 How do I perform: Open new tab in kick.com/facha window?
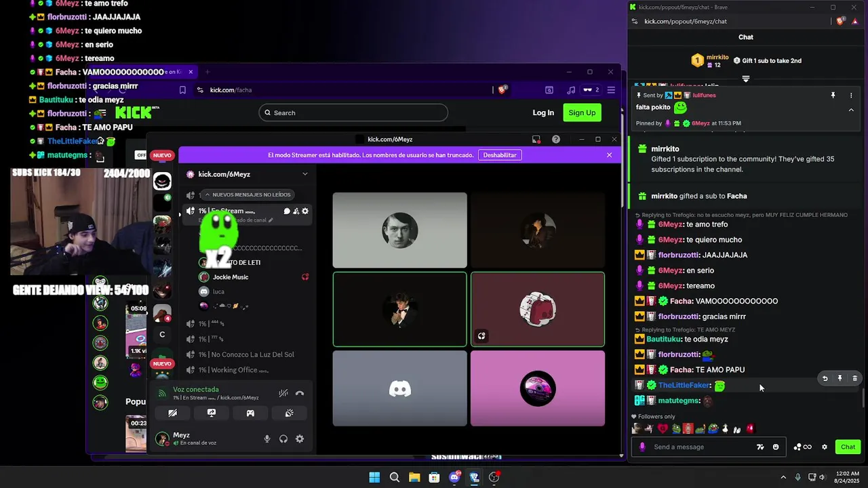pos(208,72)
